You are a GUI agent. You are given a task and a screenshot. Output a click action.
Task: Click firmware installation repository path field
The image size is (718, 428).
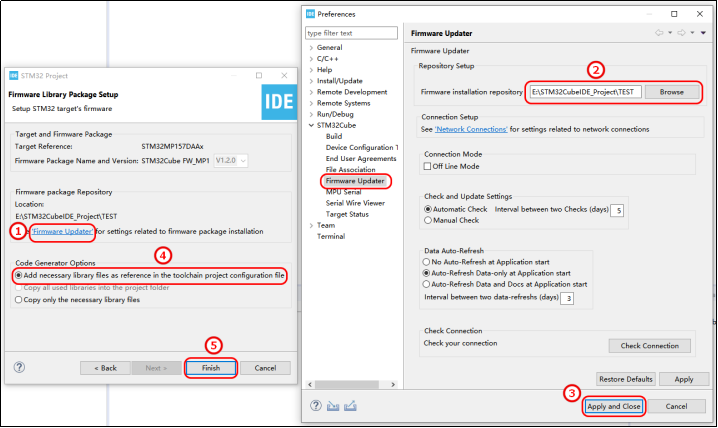[x=586, y=92]
